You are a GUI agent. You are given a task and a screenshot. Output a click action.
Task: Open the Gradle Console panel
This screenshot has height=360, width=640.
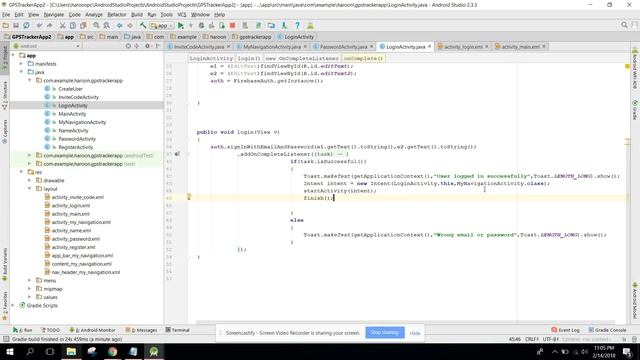coord(606,330)
